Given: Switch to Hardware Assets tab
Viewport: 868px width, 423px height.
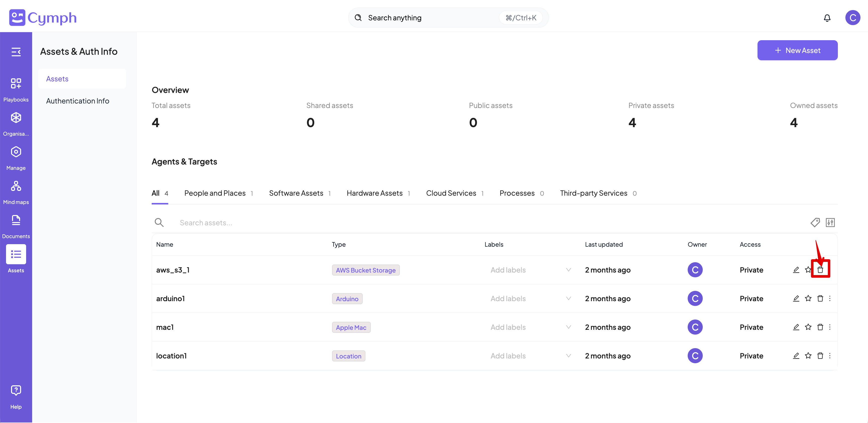Looking at the screenshot, I should point(374,193).
